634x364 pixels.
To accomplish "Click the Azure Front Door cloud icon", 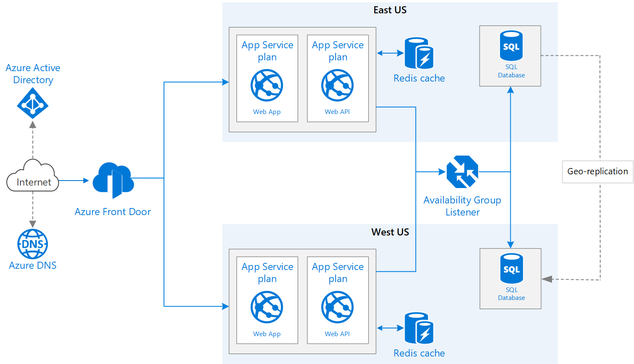I will (x=113, y=180).
